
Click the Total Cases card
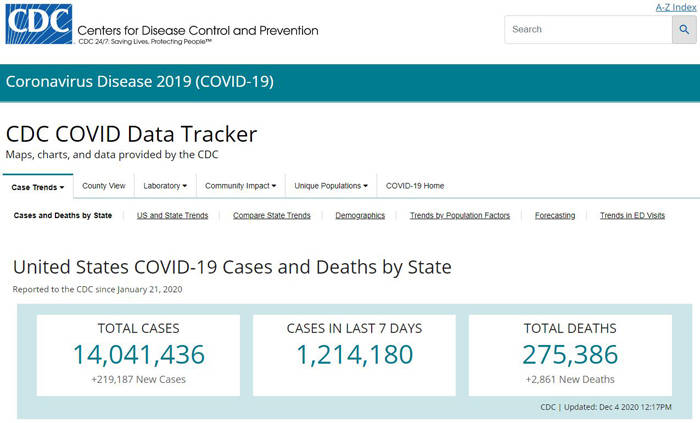(x=138, y=355)
